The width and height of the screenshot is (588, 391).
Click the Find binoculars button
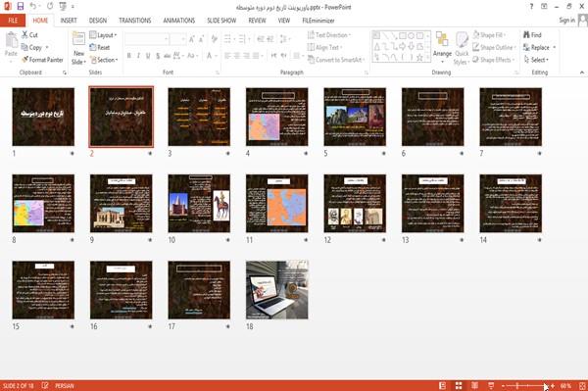point(532,35)
